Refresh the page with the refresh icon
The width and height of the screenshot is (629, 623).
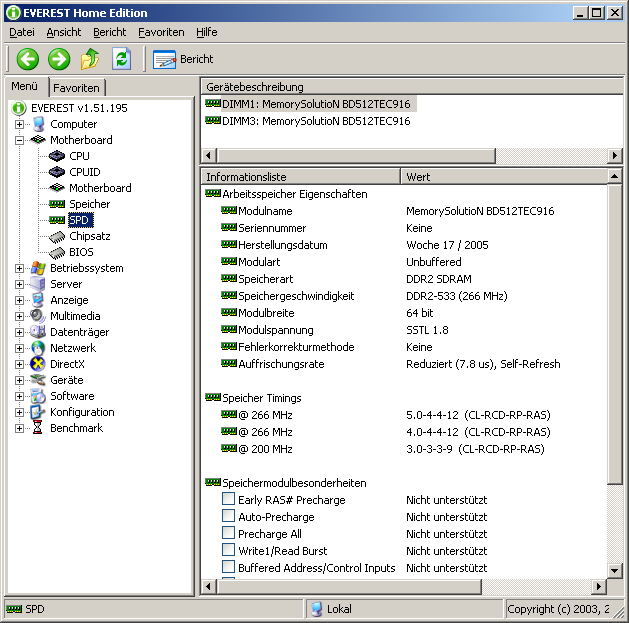pos(122,59)
